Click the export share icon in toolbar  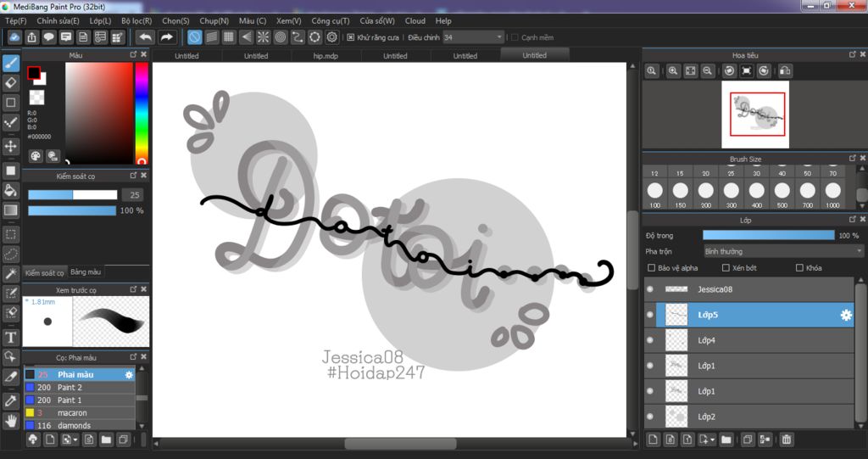(x=31, y=37)
